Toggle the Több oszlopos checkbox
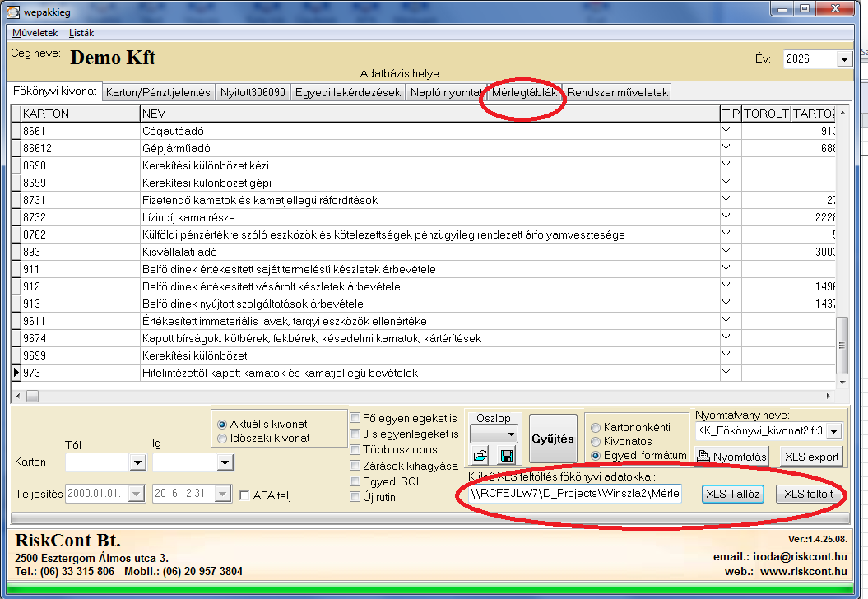Screen dimensions: 868x599 (x=355, y=449)
